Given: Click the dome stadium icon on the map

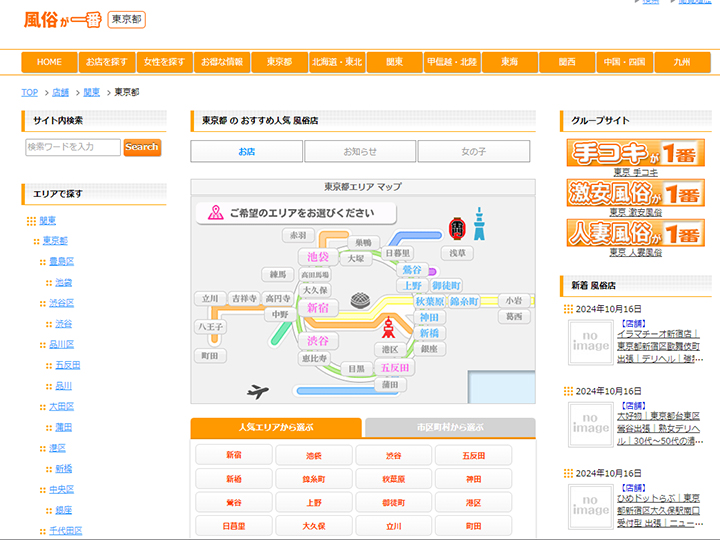Looking at the screenshot, I should (x=360, y=301).
